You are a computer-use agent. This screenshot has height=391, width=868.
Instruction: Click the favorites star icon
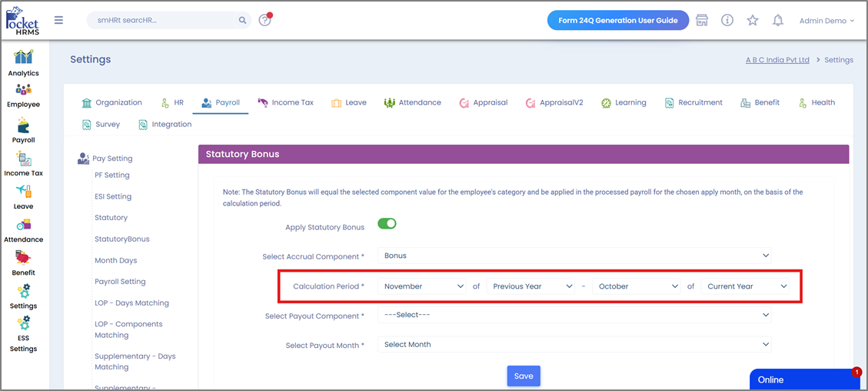(x=753, y=21)
